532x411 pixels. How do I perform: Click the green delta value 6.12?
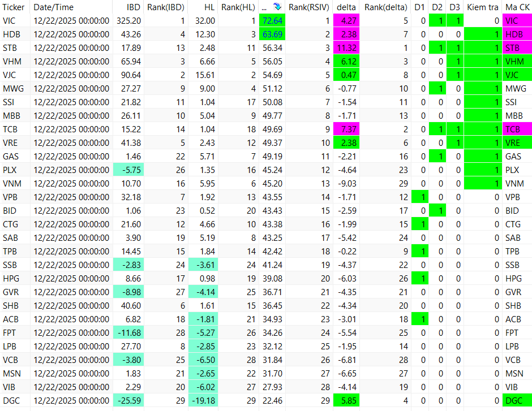(346, 61)
